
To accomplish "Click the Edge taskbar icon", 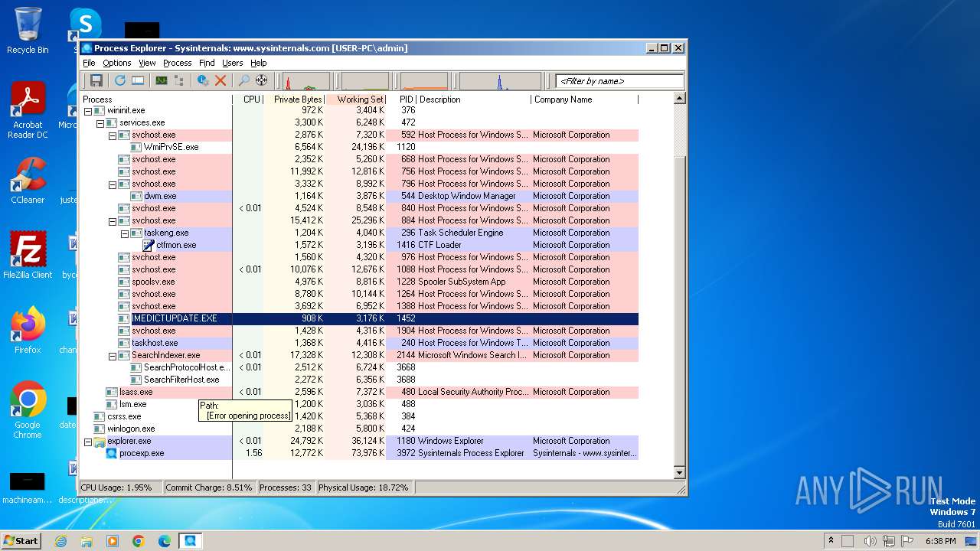I will 165,541.
